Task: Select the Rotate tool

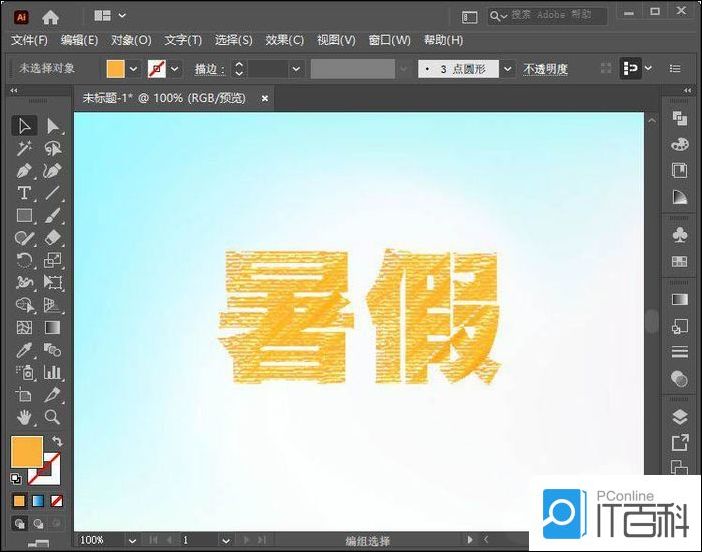Action: coord(24,260)
